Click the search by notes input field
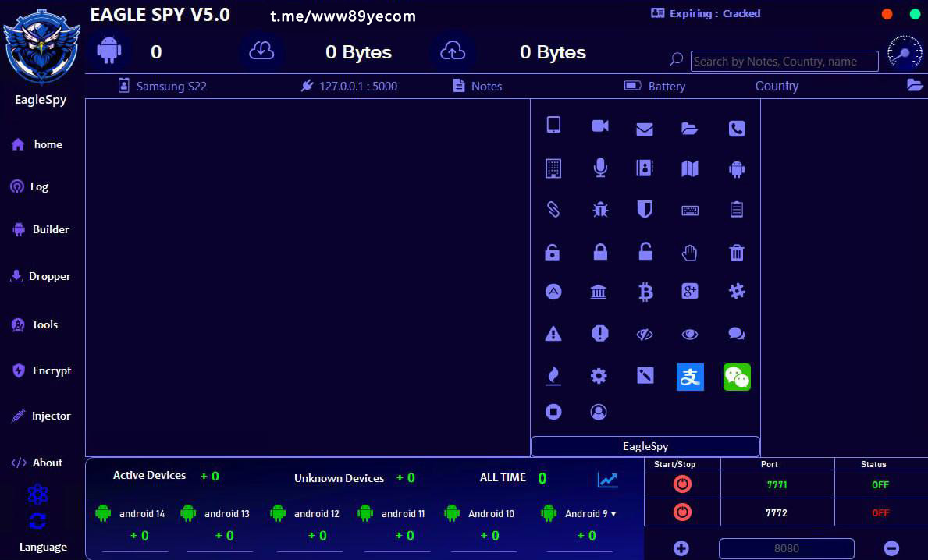The image size is (928, 560). click(x=784, y=62)
